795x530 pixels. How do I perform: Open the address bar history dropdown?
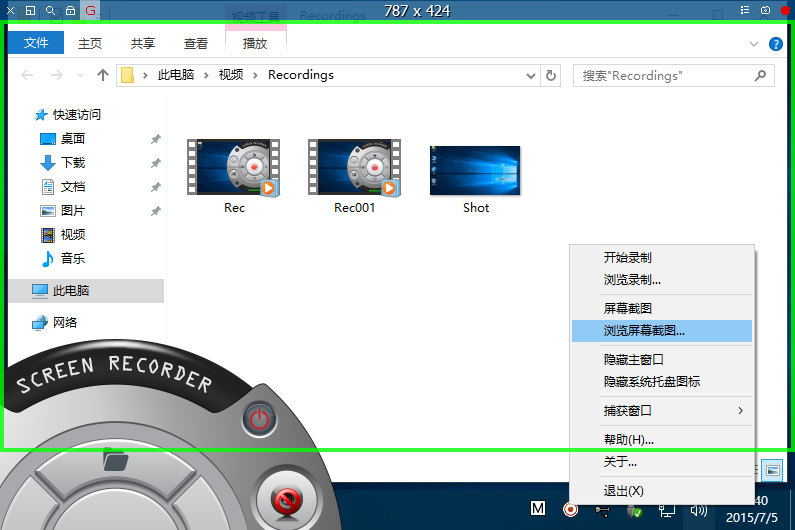(532, 75)
